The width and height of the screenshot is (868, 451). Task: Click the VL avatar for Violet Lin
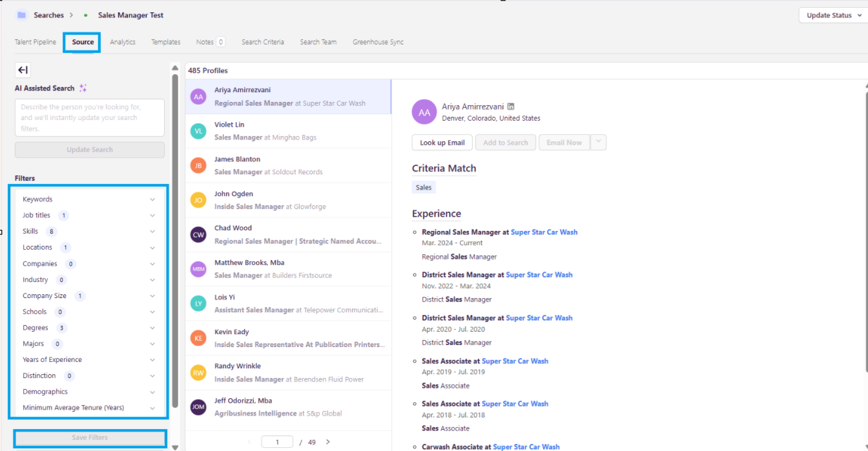click(198, 131)
